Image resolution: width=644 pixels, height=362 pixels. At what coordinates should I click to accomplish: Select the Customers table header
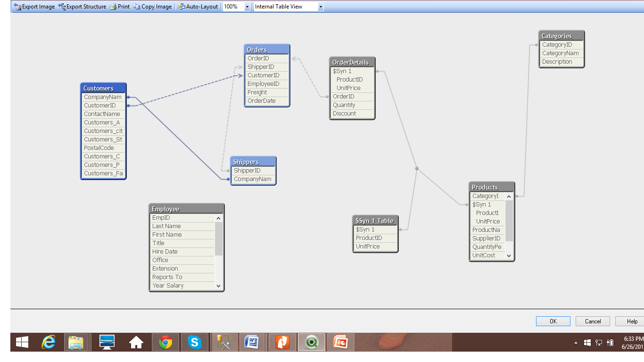103,88
